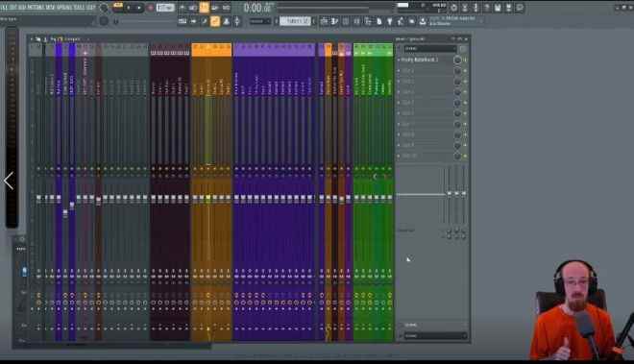The height and width of the screenshot is (364, 634).
Task: Click the main pitch knob below volume knob
Action: pos(104,20)
